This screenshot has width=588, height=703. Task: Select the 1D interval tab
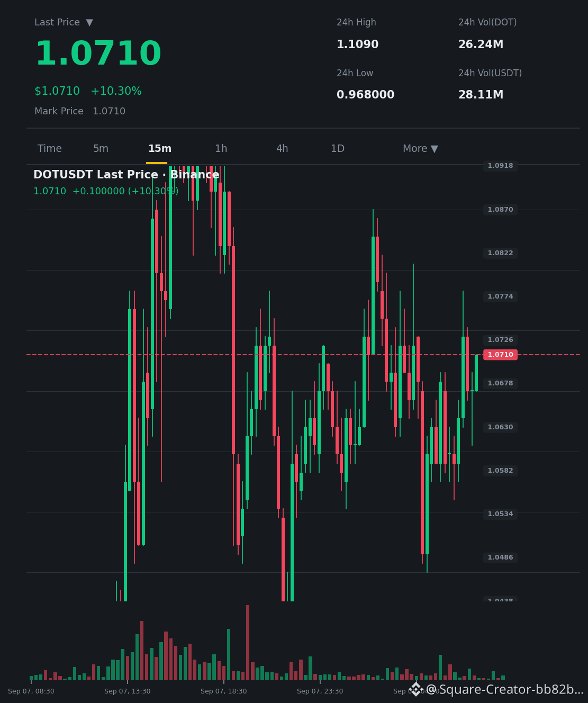(338, 149)
